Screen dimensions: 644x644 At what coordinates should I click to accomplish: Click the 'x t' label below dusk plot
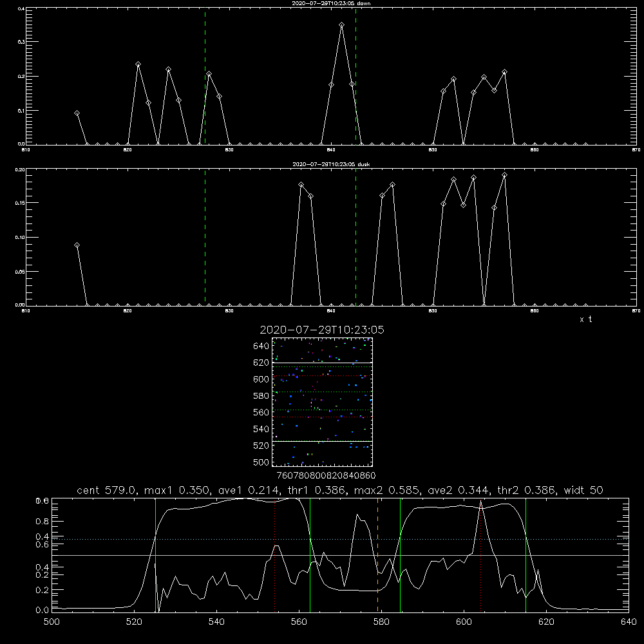pos(585,319)
